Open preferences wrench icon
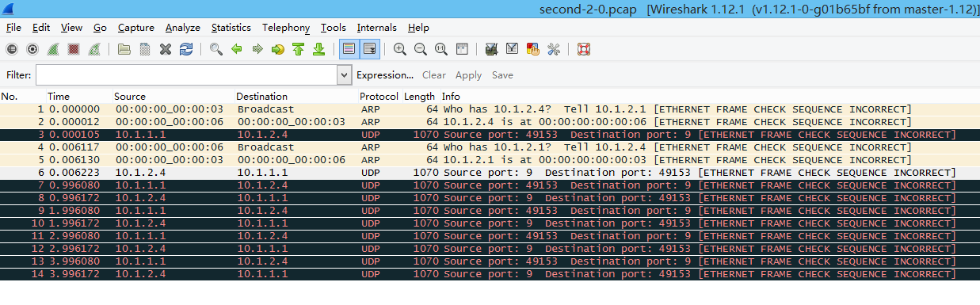Image resolution: width=980 pixels, height=305 pixels. point(554,49)
